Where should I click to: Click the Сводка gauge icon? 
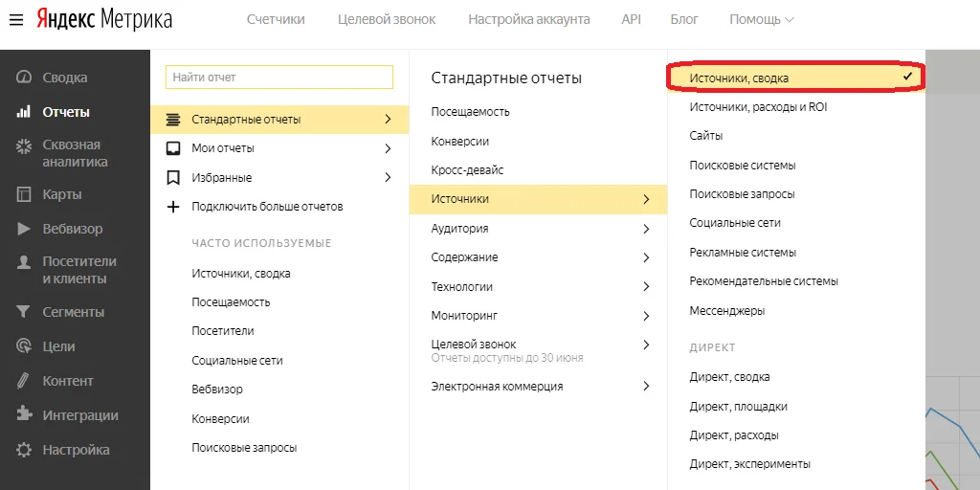pyautogui.click(x=24, y=78)
